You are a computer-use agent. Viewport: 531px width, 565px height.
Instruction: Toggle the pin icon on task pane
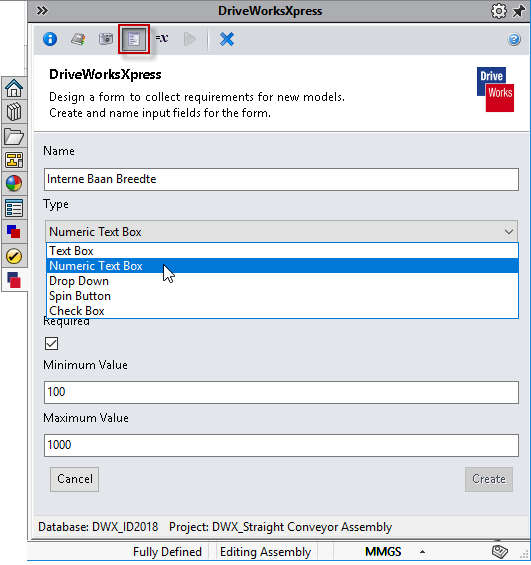519,11
